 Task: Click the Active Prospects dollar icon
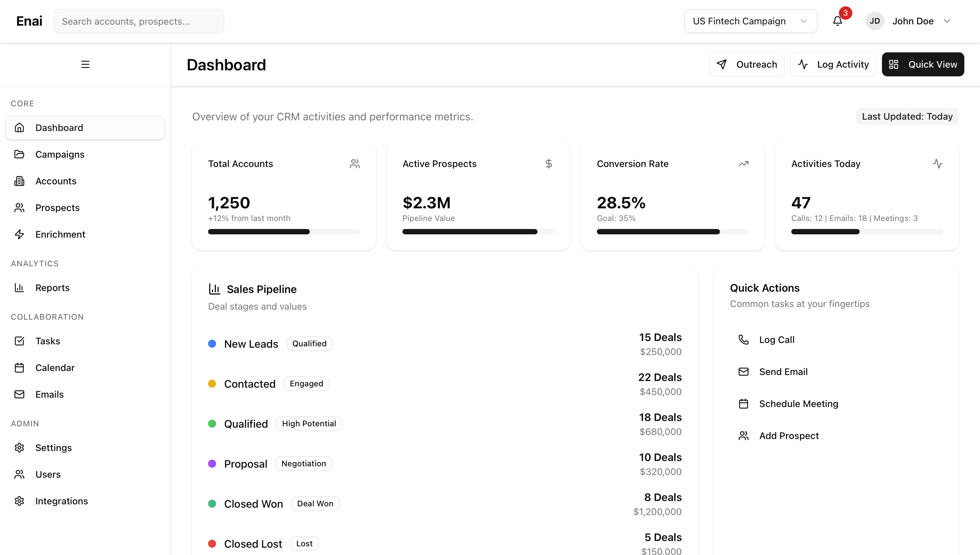pyautogui.click(x=548, y=164)
